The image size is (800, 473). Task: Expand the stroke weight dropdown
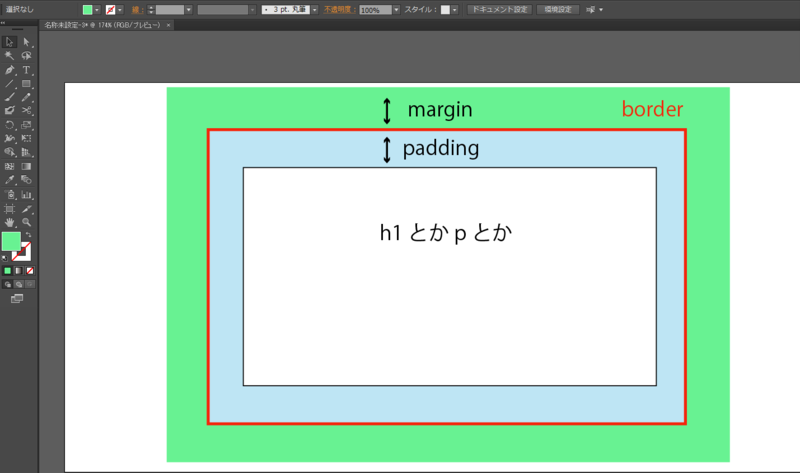[188, 10]
